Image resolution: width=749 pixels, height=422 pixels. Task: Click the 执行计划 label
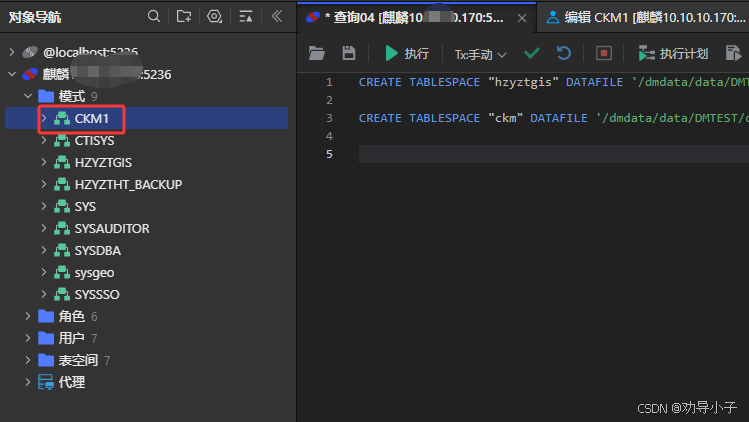click(x=684, y=54)
